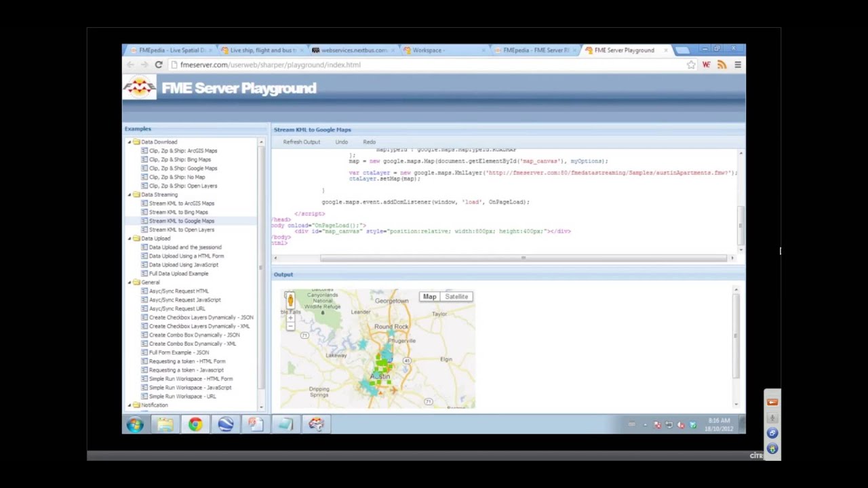
Task: Open Async/Sync Request HTML example
Action: 179,291
